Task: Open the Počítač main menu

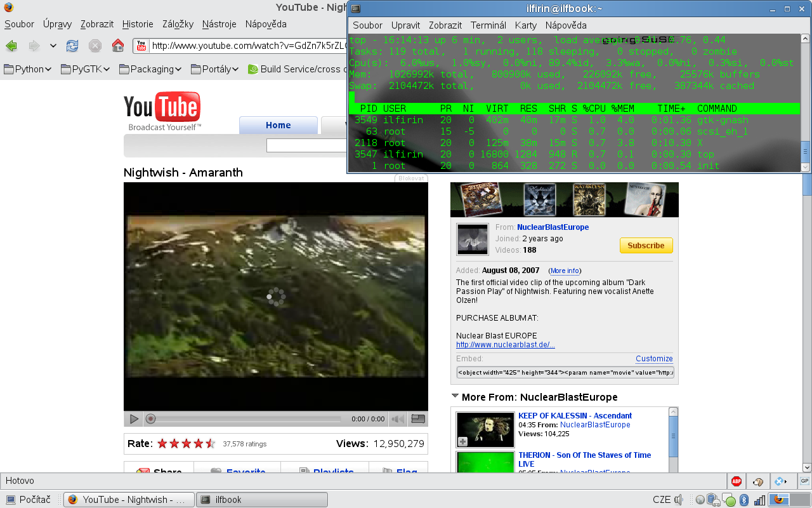Action: 29,500
